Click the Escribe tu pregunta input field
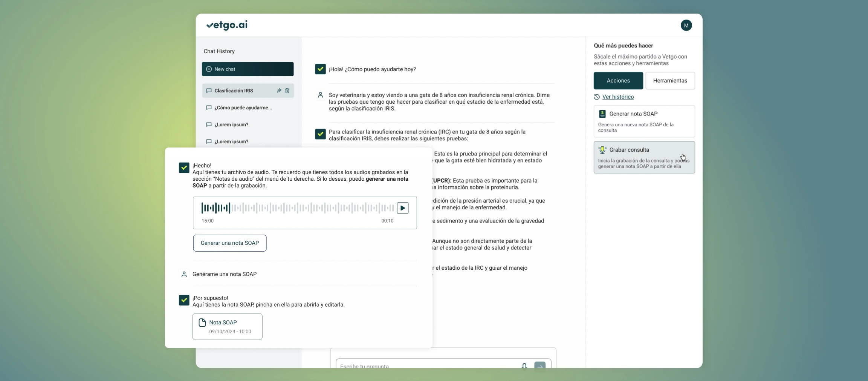868x381 pixels. click(x=426, y=366)
